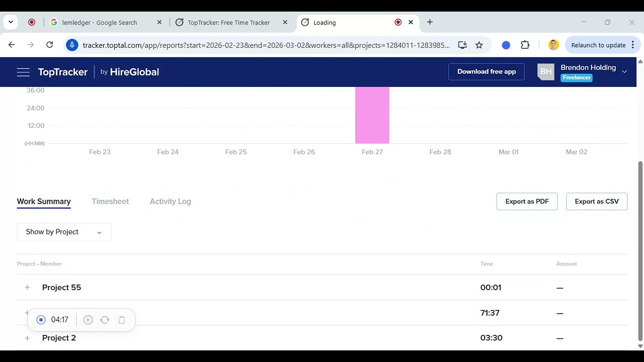The height and width of the screenshot is (362, 644).
Task: Click the 71:37 time value
Action: tap(490, 313)
